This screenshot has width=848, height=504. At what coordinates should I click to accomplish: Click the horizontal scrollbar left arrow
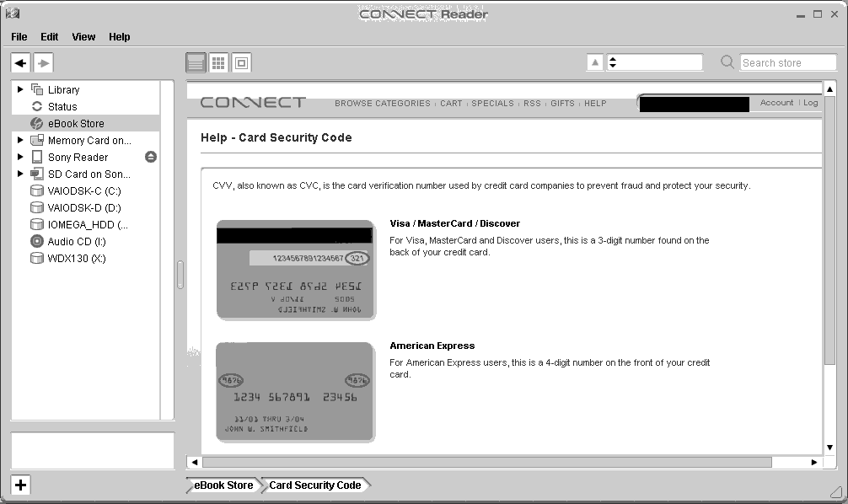[195, 462]
